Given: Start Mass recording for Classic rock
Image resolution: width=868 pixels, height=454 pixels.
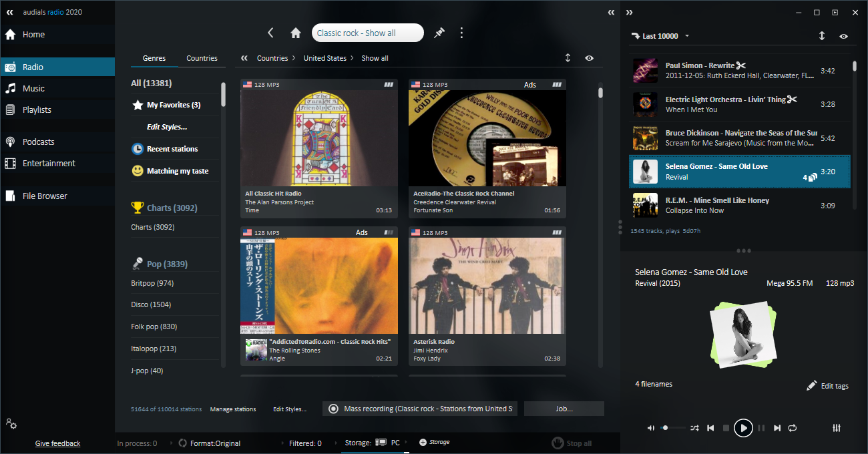Looking at the screenshot, I should click(420, 409).
